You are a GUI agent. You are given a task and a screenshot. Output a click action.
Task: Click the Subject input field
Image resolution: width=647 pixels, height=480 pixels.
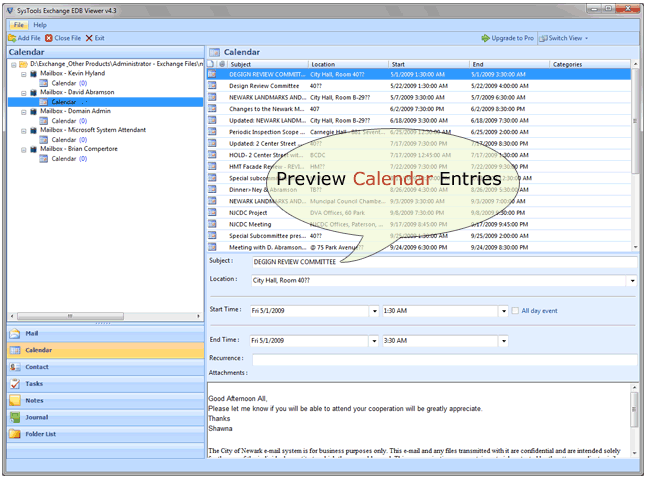click(444, 262)
